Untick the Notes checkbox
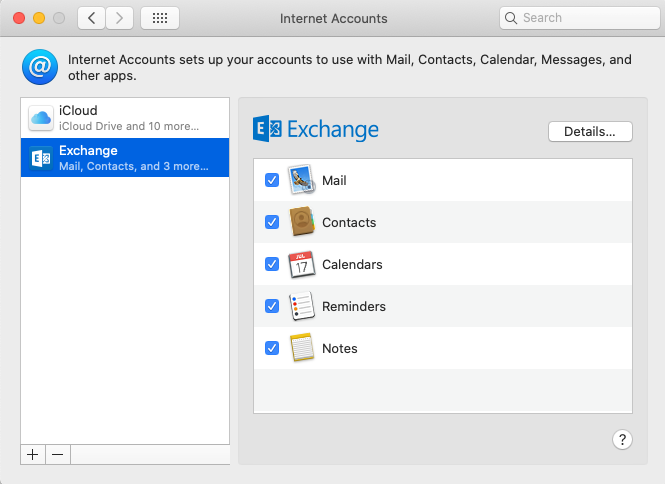Image resolution: width=665 pixels, height=484 pixels. (x=272, y=348)
